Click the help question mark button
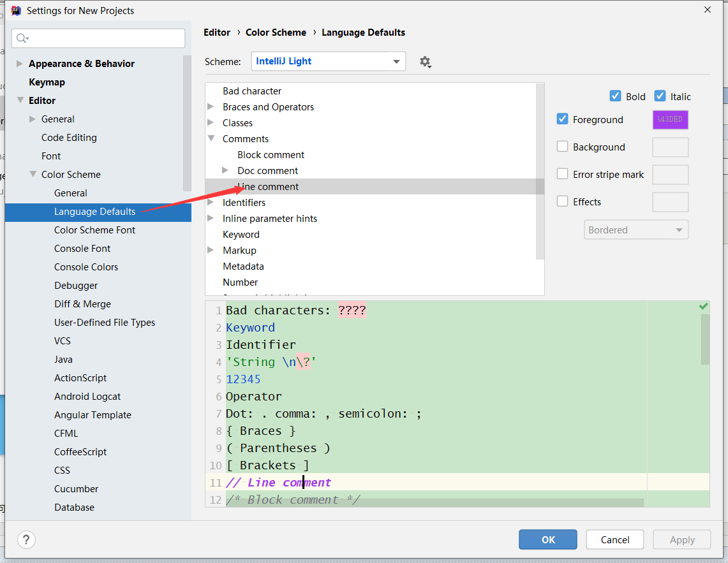The height and width of the screenshot is (563, 728). pos(26,539)
